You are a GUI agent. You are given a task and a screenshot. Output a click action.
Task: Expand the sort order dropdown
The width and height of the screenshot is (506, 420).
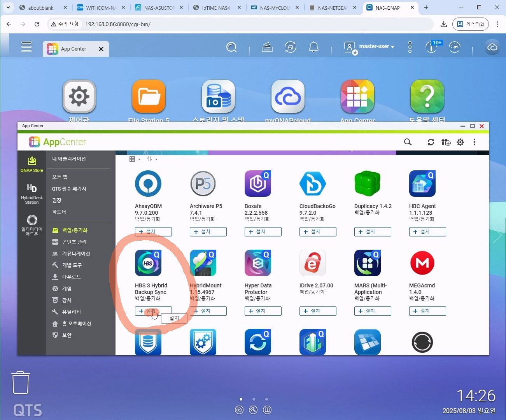coord(152,159)
